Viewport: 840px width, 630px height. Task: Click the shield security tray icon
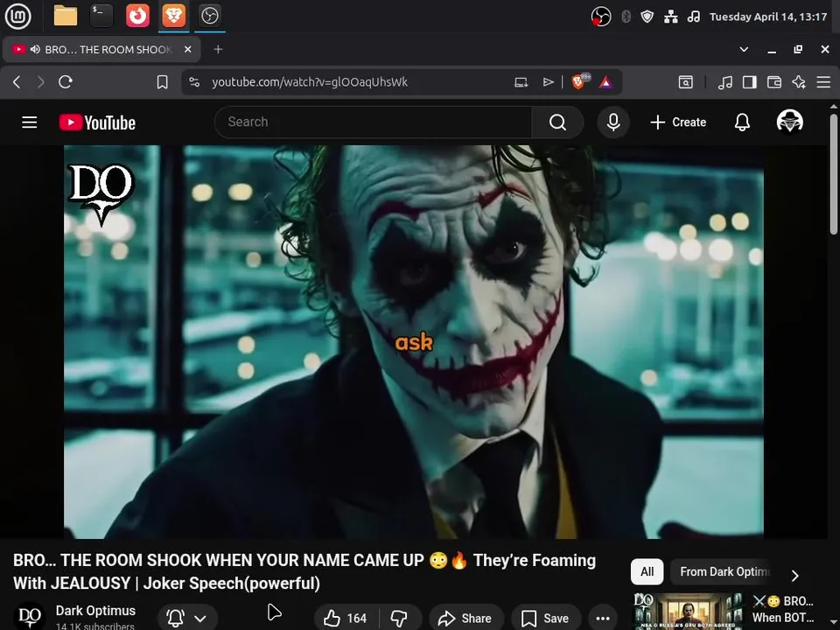pyautogui.click(x=647, y=17)
